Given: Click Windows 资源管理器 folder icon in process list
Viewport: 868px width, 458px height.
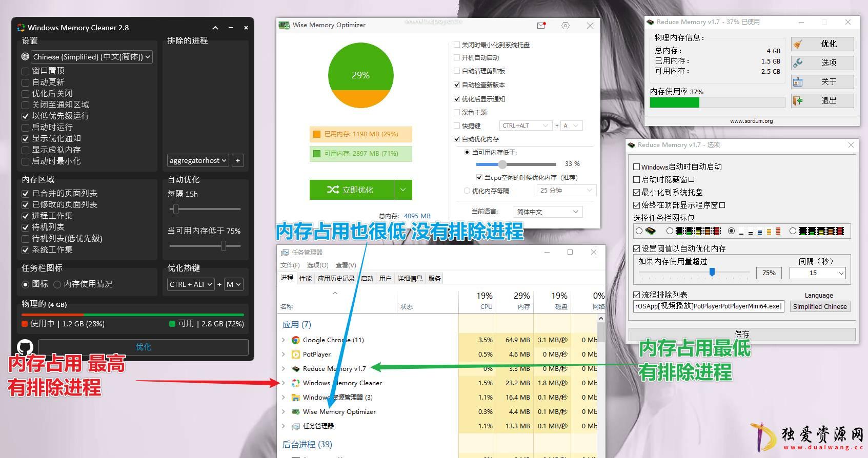Looking at the screenshot, I should (295, 398).
